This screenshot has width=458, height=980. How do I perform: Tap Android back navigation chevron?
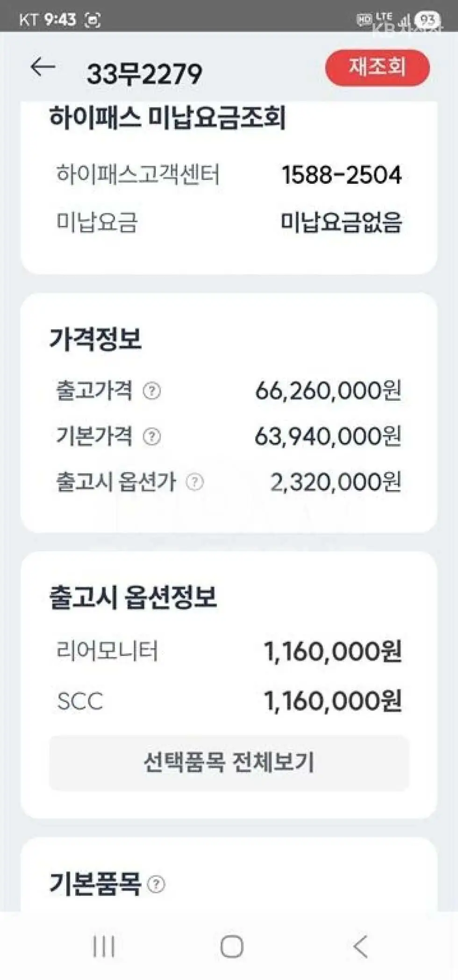(x=360, y=946)
